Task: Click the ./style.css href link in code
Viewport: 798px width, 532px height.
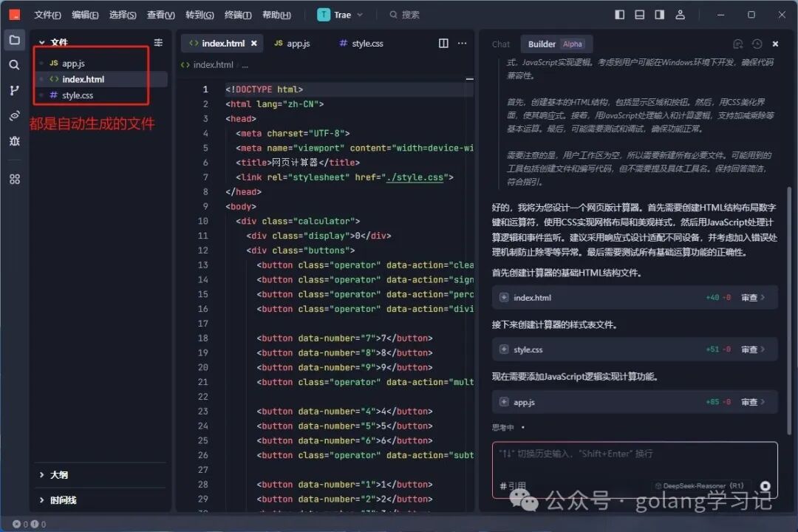Action: 415,177
